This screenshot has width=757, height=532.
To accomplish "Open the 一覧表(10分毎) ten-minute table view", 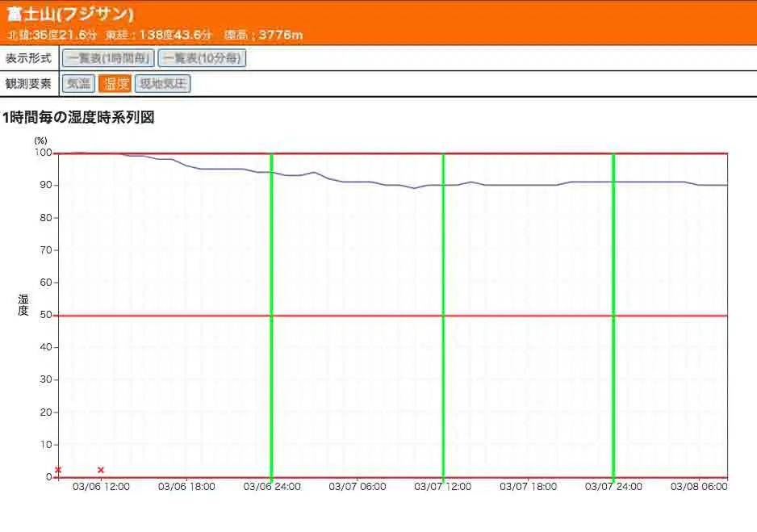I will pos(202,58).
